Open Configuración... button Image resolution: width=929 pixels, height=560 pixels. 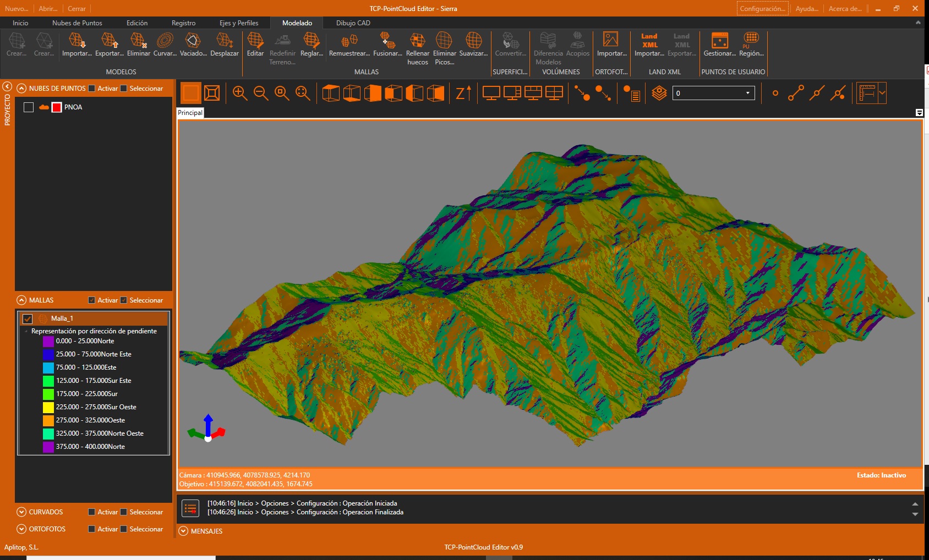762,9
